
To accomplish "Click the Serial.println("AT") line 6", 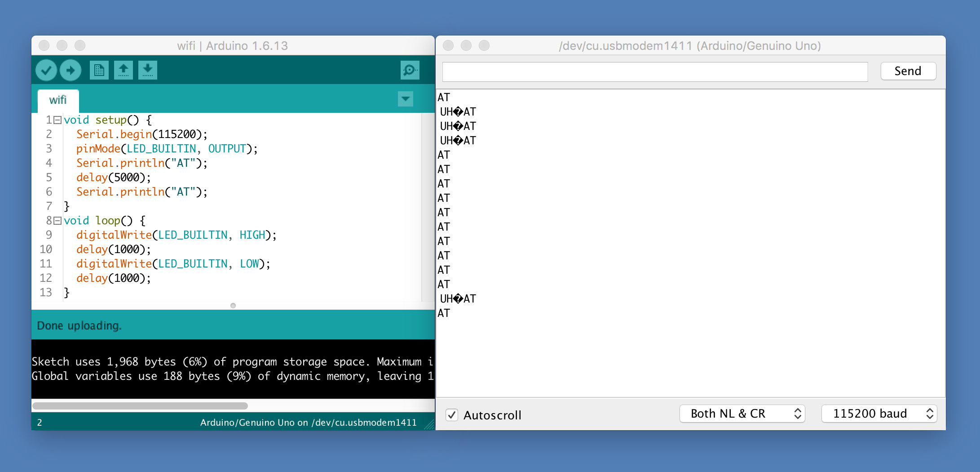I will point(141,192).
